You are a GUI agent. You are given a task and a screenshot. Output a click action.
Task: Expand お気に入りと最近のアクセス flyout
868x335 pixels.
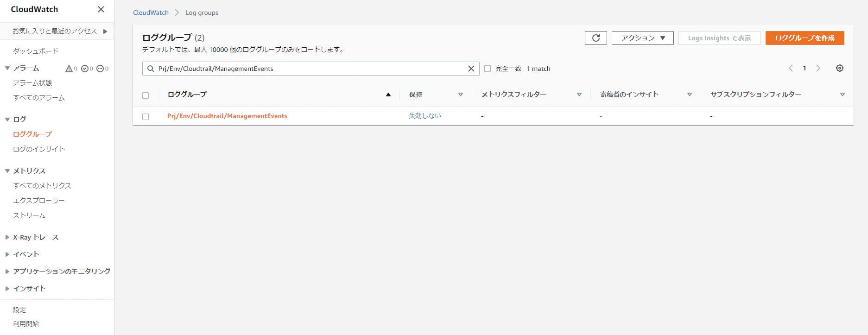click(105, 32)
